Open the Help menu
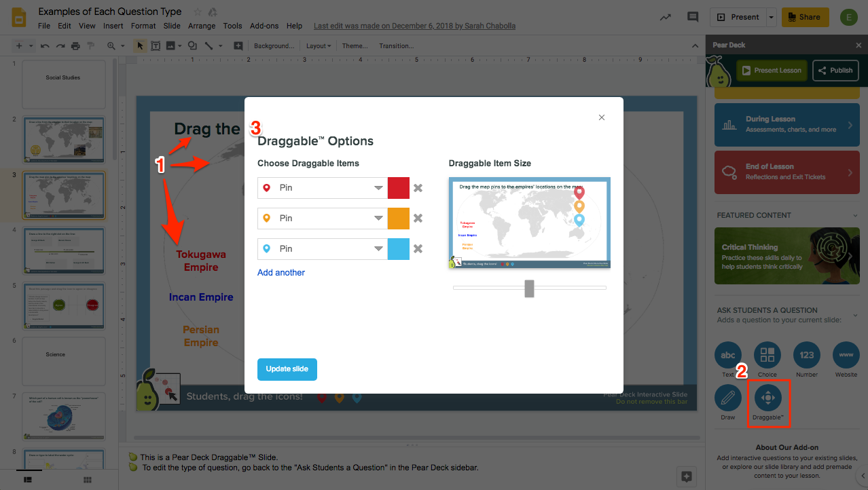The width and height of the screenshot is (868, 490). pos(294,26)
